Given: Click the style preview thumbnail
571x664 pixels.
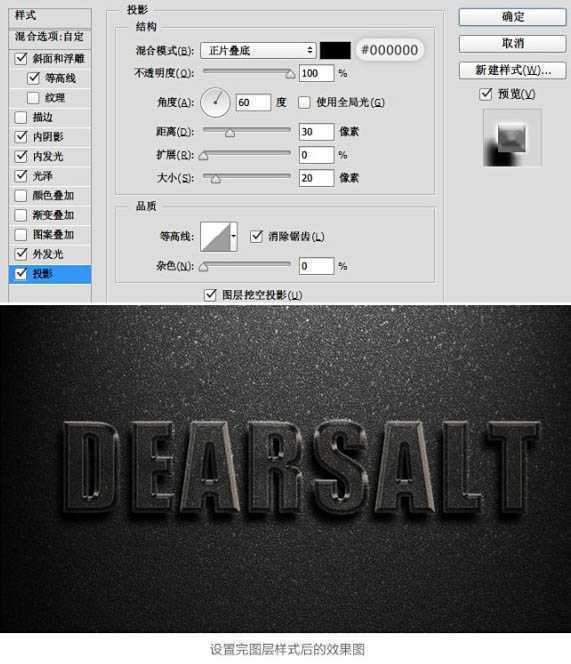Looking at the screenshot, I should tap(513, 138).
